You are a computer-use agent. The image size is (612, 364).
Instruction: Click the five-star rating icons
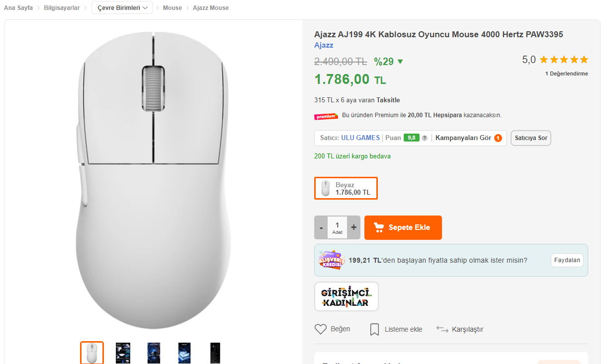[563, 60]
